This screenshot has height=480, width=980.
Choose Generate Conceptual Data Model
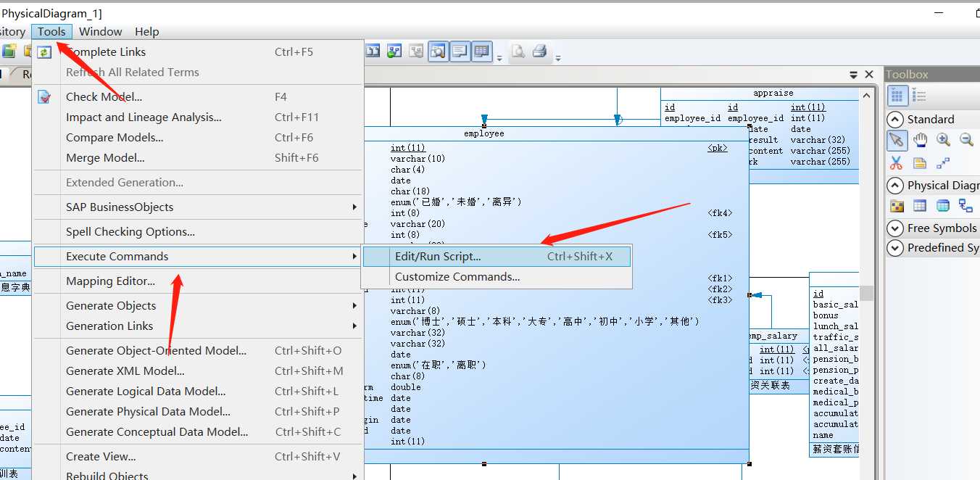[197, 432]
